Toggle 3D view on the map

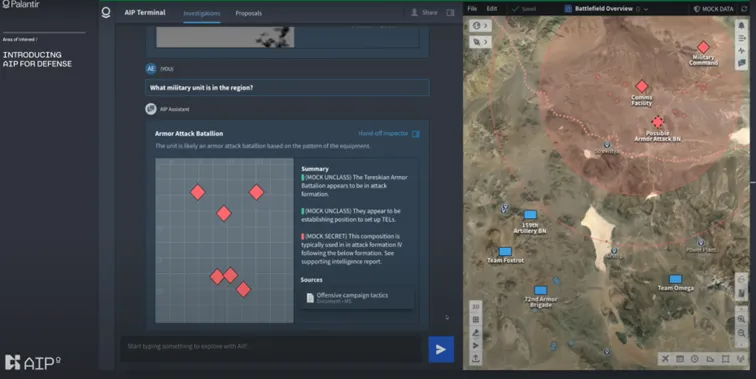475,307
